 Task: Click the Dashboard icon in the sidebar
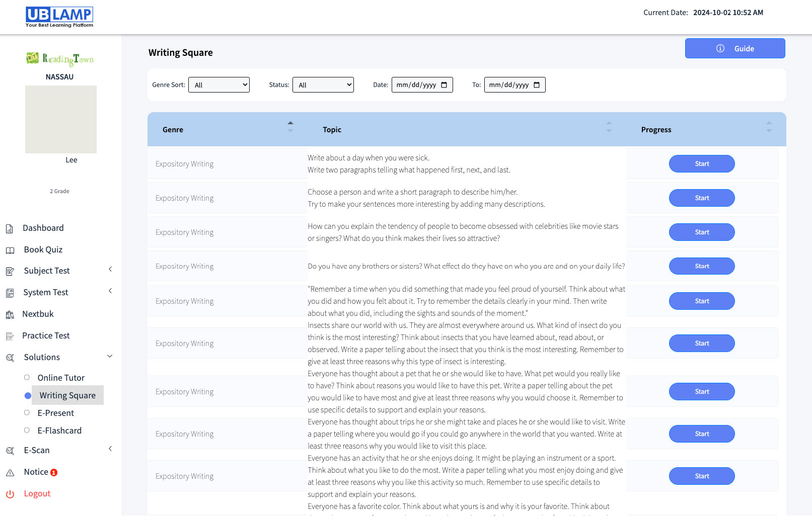click(10, 229)
